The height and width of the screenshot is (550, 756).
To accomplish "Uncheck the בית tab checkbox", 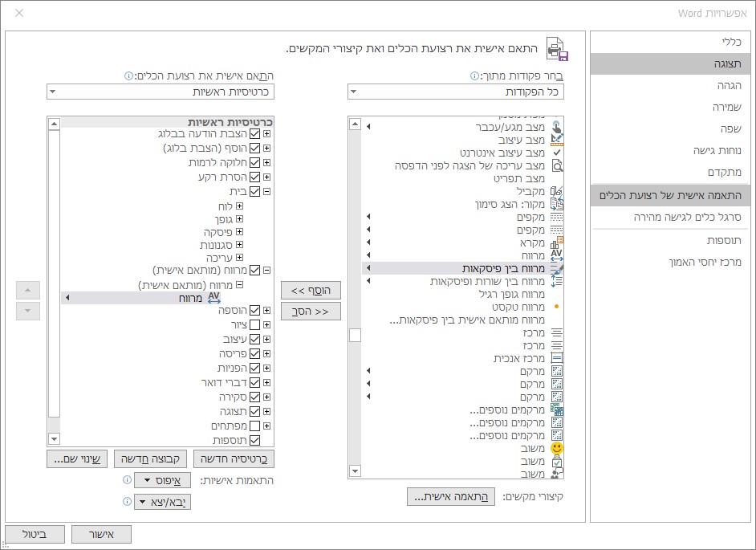I will 254,192.
